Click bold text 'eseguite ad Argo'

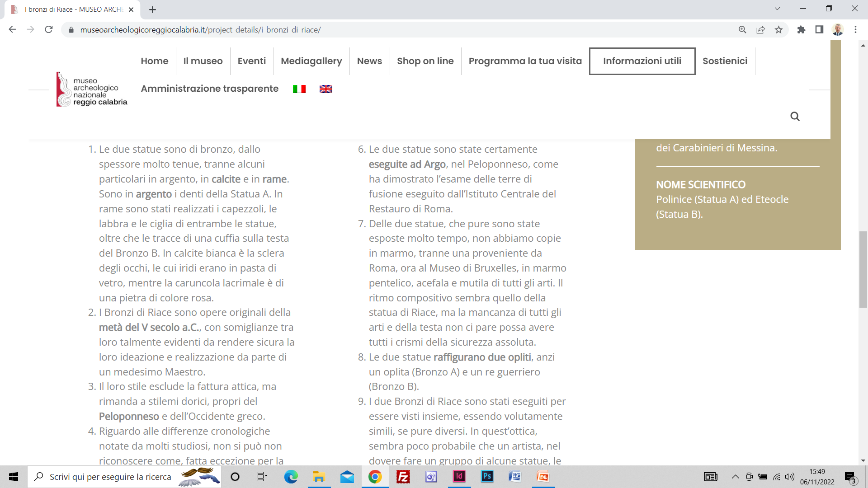point(407,164)
